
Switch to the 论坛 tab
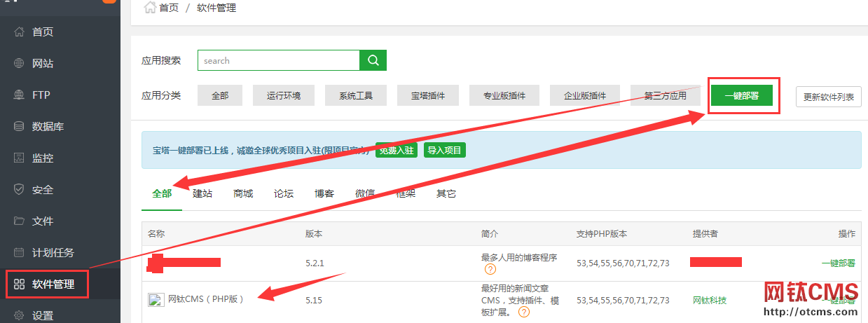click(284, 193)
